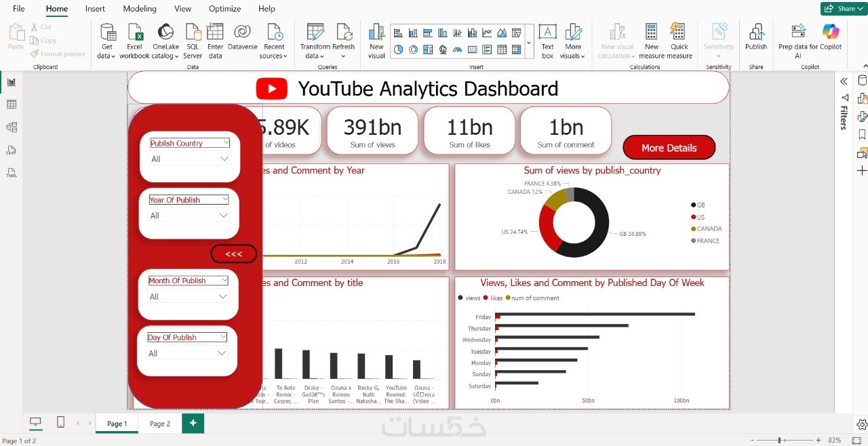
Task: Click the Publish button
Action: pos(756,37)
